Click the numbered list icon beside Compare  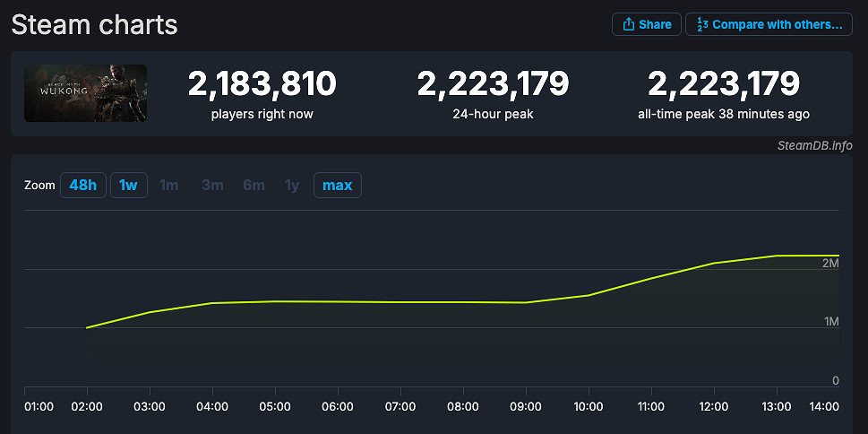702,24
